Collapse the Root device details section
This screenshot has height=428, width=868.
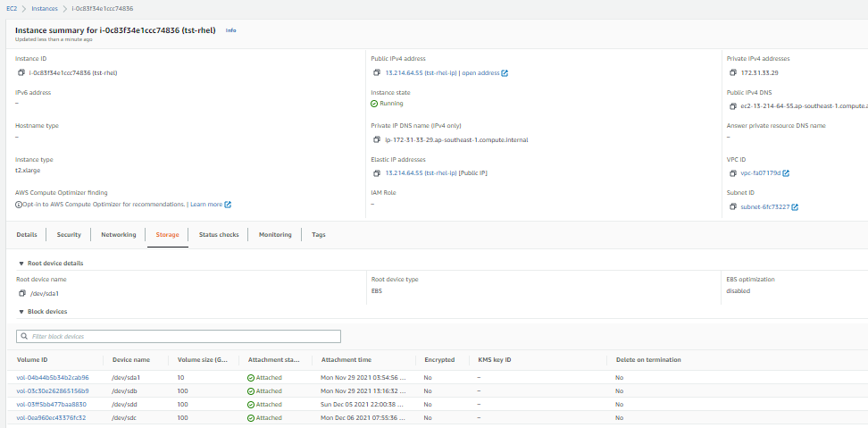pyautogui.click(x=21, y=264)
